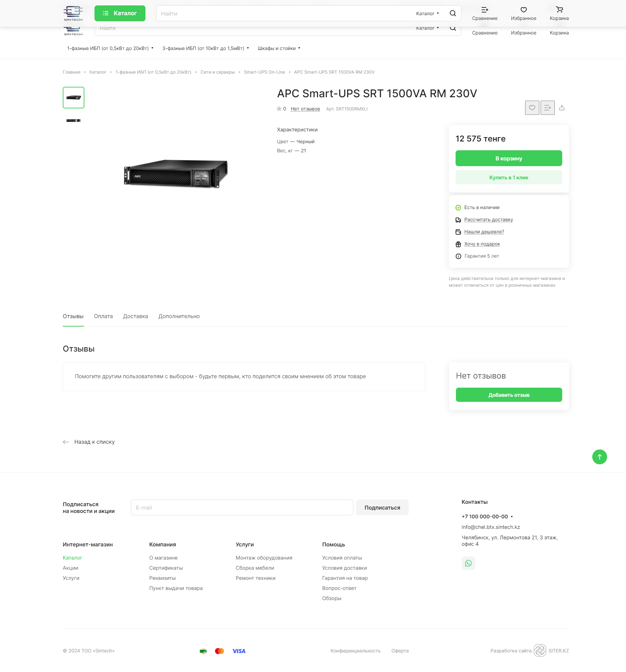Screen dimensions: 626x672
Task: Go to Главная breadcrumb
Action: pyautogui.click(x=71, y=72)
